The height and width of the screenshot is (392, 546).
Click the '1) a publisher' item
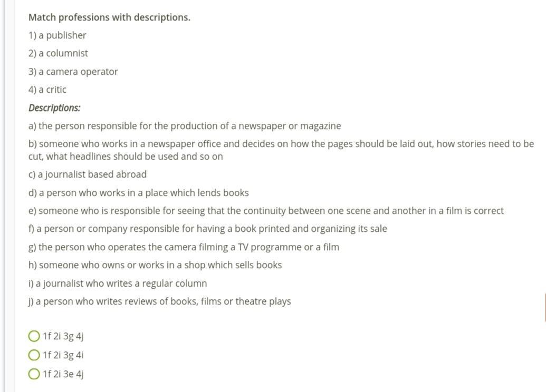tap(57, 35)
